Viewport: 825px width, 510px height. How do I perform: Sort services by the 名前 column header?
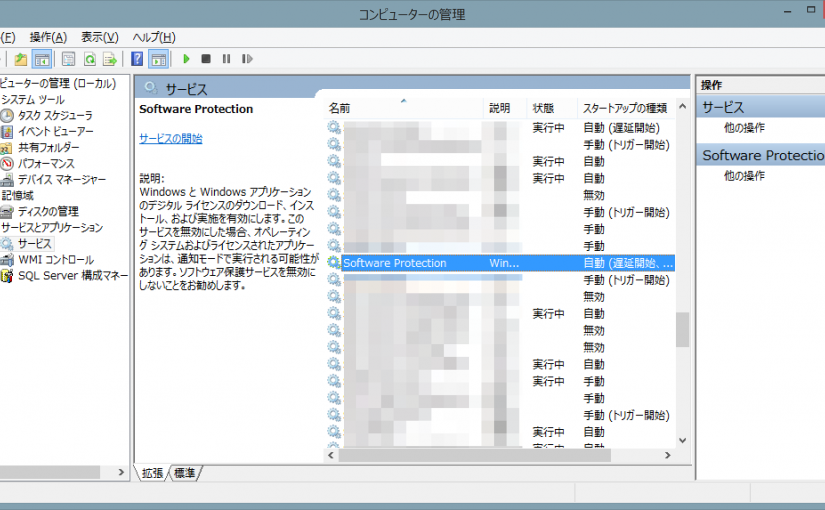coord(340,108)
